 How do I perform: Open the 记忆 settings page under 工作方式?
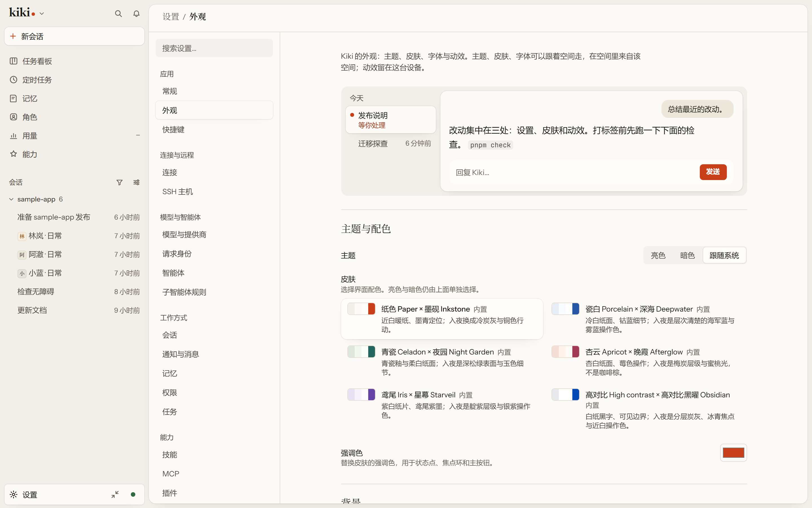[214, 373]
